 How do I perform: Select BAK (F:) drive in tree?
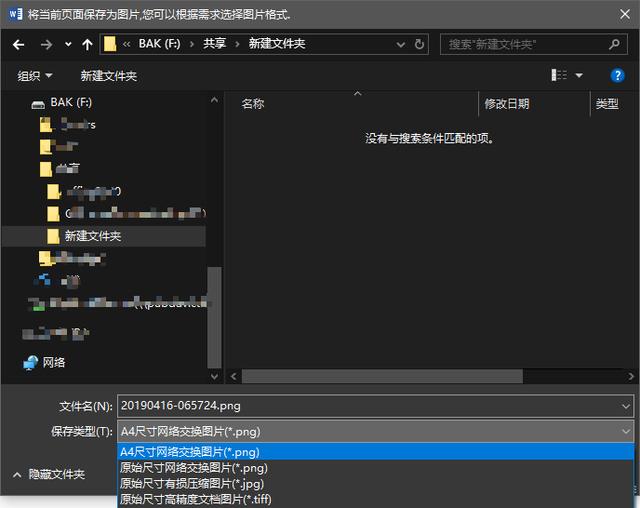click(x=71, y=102)
